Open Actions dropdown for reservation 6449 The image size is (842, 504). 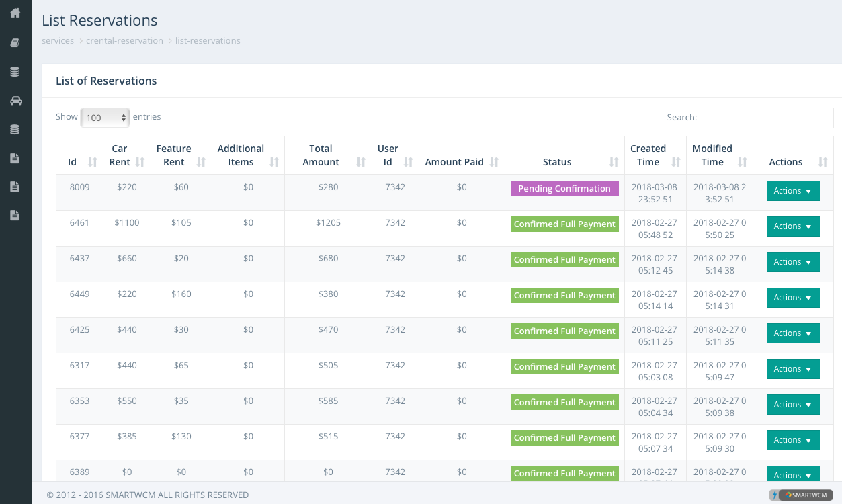tap(793, 298)
